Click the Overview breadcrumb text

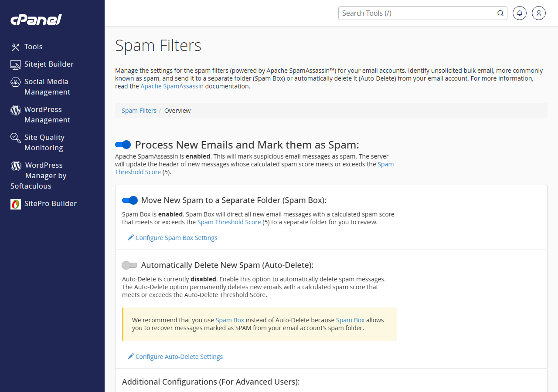[177, 111]
